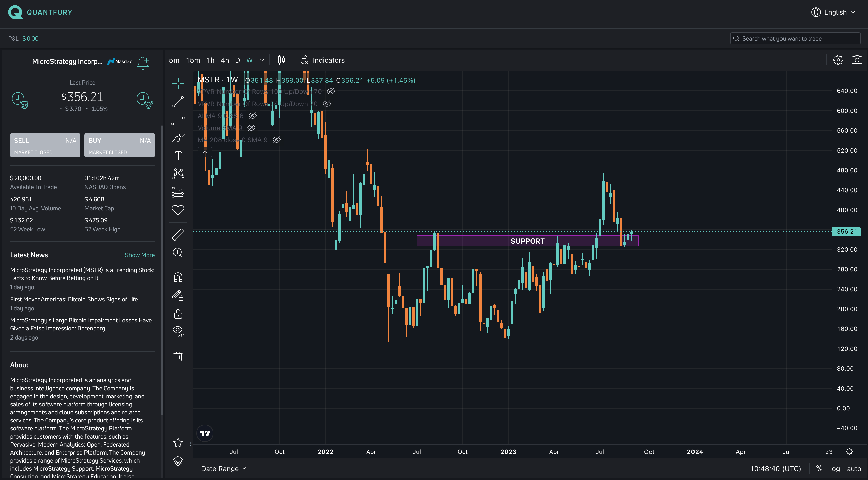Activate the zoom in tool

point(178,253)
